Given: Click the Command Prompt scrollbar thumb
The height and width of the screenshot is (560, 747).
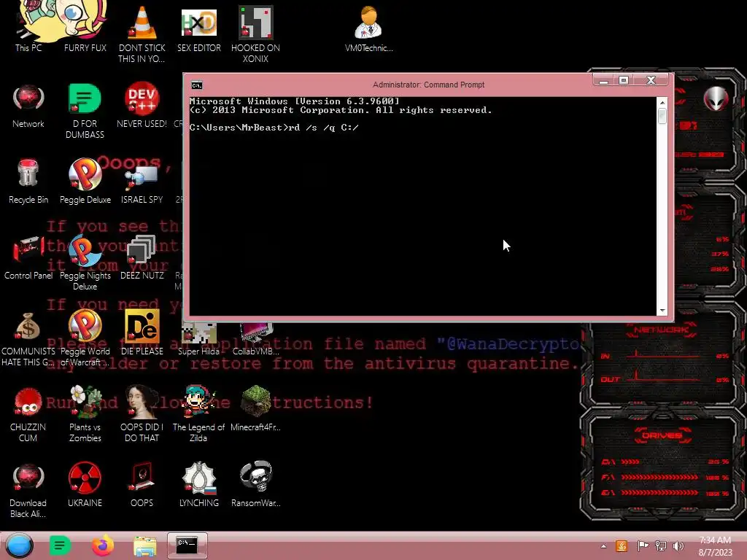Looking at the screenshot, I should 662,116.
